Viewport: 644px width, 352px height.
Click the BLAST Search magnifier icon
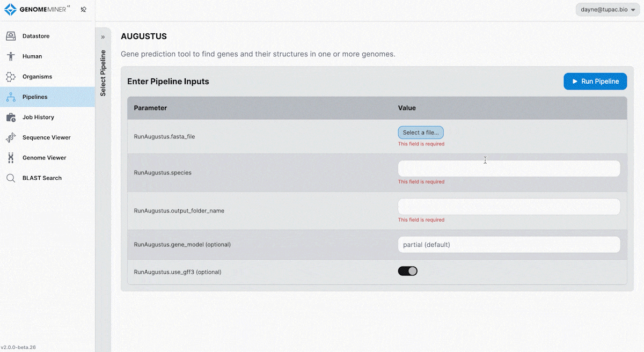click(11, 178)
